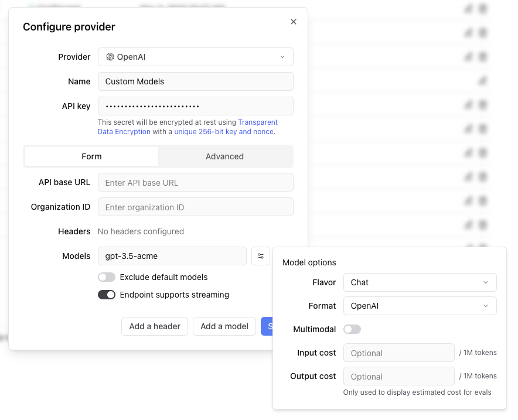Image resolution: width=518 pixels, height=420 pixels.
Task: Focus the Input cost field
Action: point(398,353)
